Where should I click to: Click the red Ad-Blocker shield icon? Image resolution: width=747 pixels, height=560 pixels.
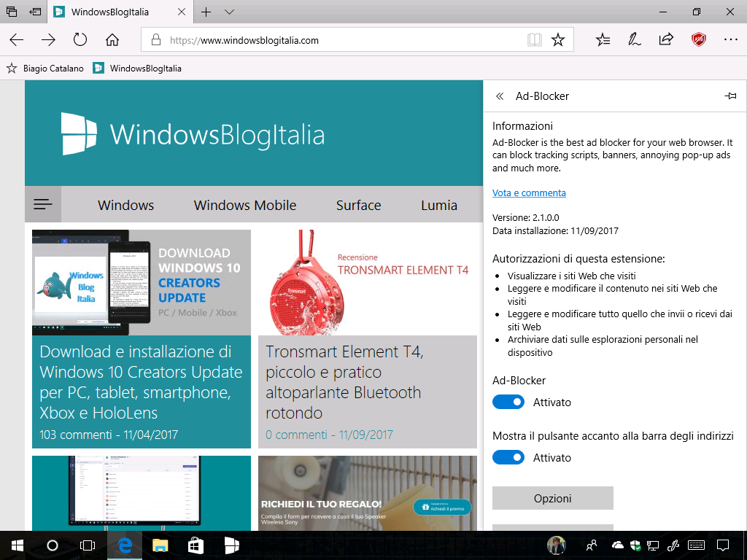(x=698, y=39)
